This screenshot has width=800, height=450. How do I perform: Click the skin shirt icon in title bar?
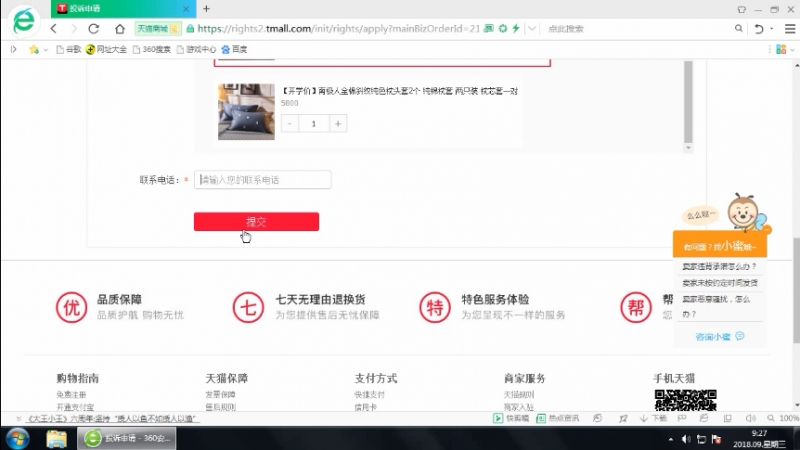741,9
